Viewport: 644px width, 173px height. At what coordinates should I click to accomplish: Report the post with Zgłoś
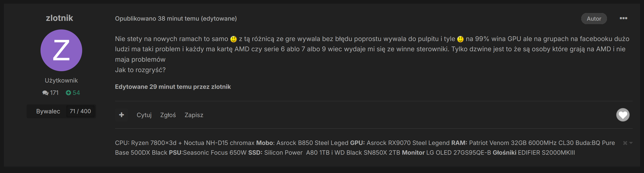(168, 115)
